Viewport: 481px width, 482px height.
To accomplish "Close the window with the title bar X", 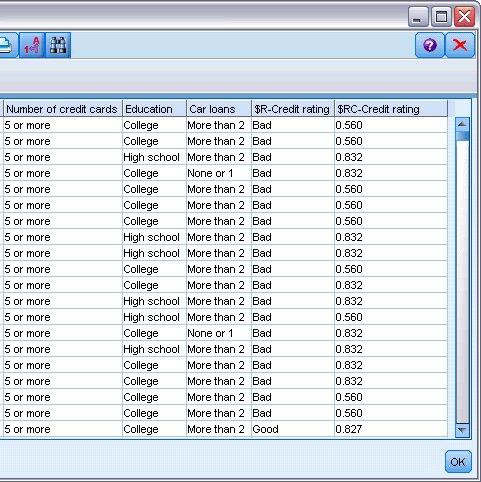I will [x=464, y=17].
